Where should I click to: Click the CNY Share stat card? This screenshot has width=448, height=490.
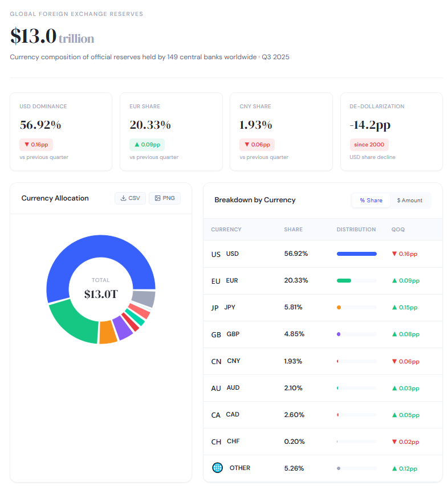281,132
